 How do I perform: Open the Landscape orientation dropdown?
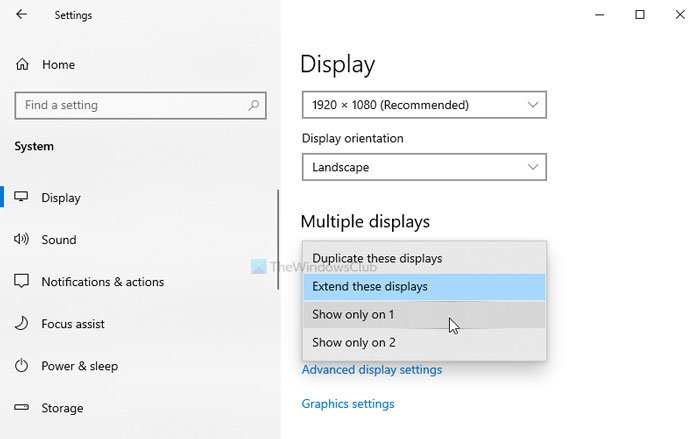[x=424, y=167]
